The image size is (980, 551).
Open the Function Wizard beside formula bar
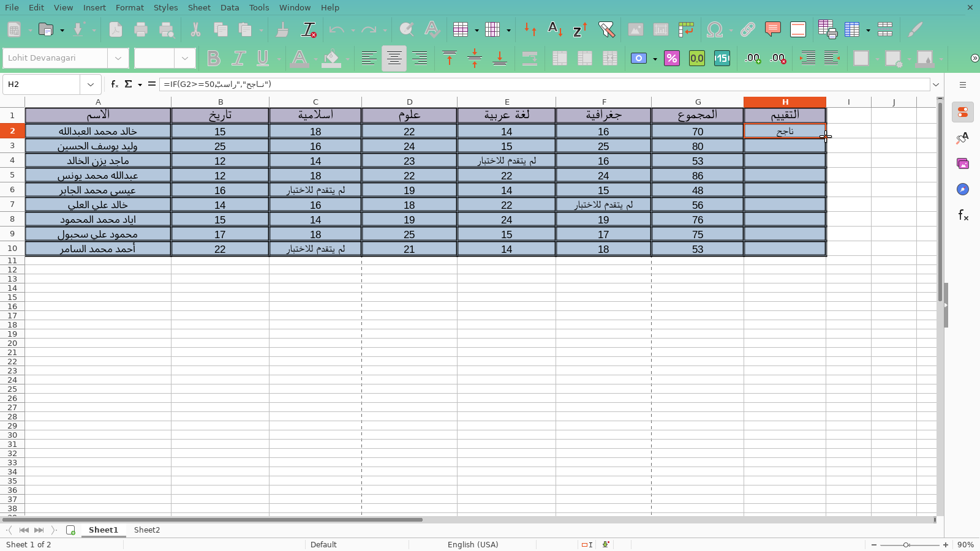[115, 84]
